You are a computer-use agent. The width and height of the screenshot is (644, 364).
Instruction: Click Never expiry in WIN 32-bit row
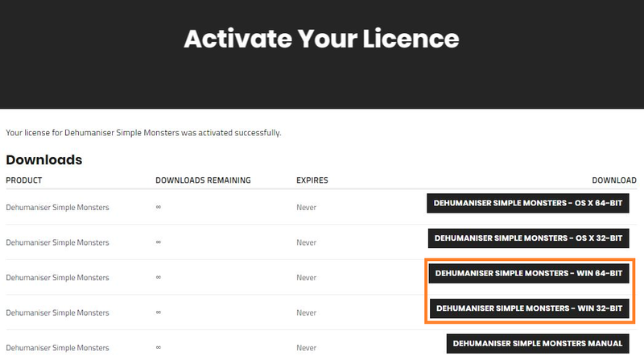pos(306,312)
